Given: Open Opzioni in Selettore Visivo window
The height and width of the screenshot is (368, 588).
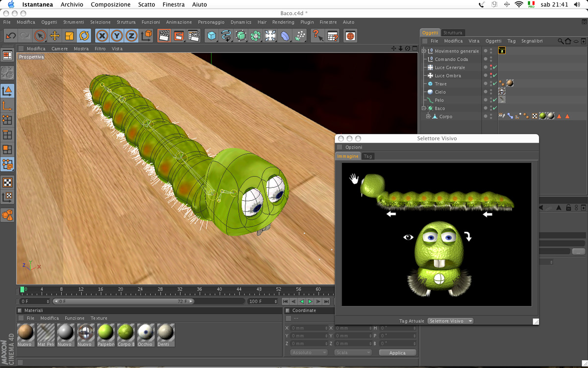Looking at the screenshot, I should coord(354,147).
